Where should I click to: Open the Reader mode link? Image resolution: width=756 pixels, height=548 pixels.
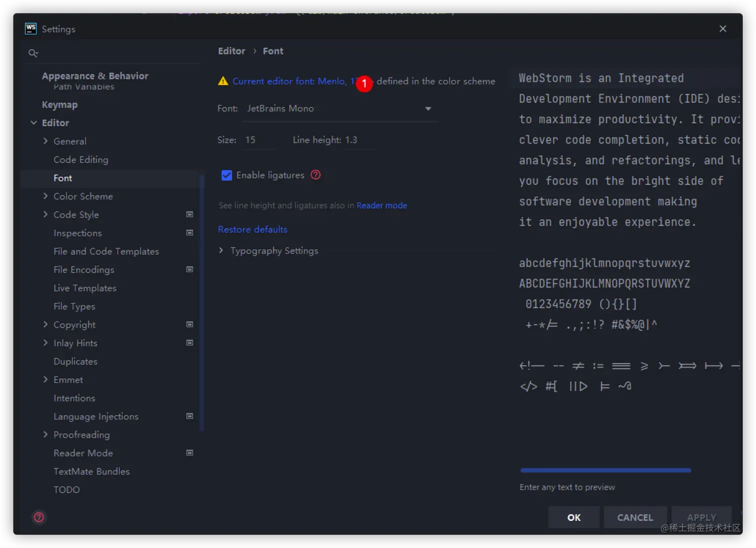381,205
